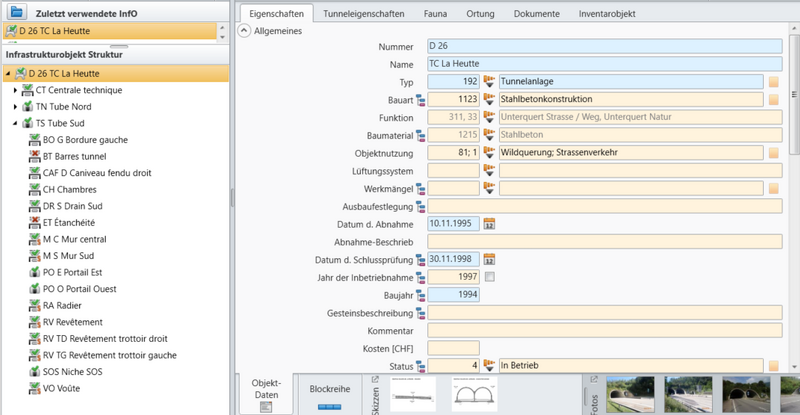Click the hierarchy icon next to Baujahr label
The width and height of the screenshot is (800, 415).
coord(421,296)
